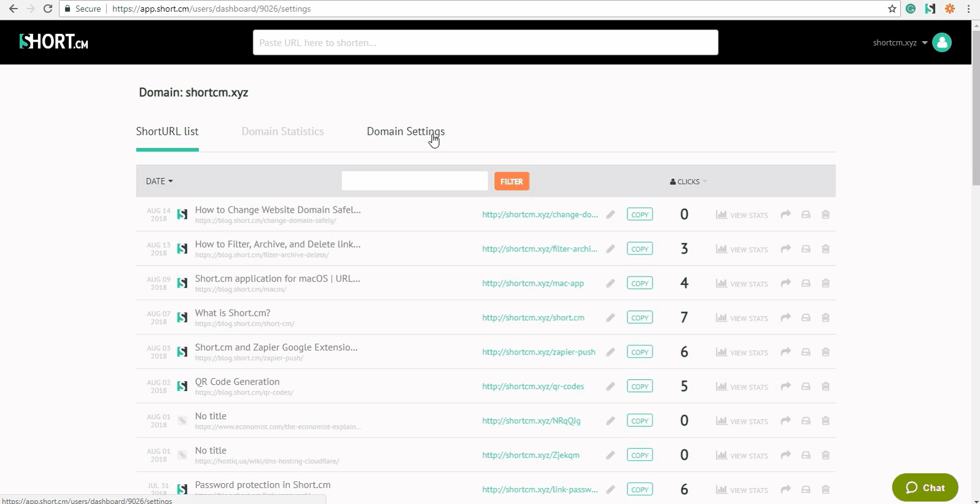Open the extension icon right of Short.cm
This screenshot has height=504, width=980.
(x=950, y=9)
